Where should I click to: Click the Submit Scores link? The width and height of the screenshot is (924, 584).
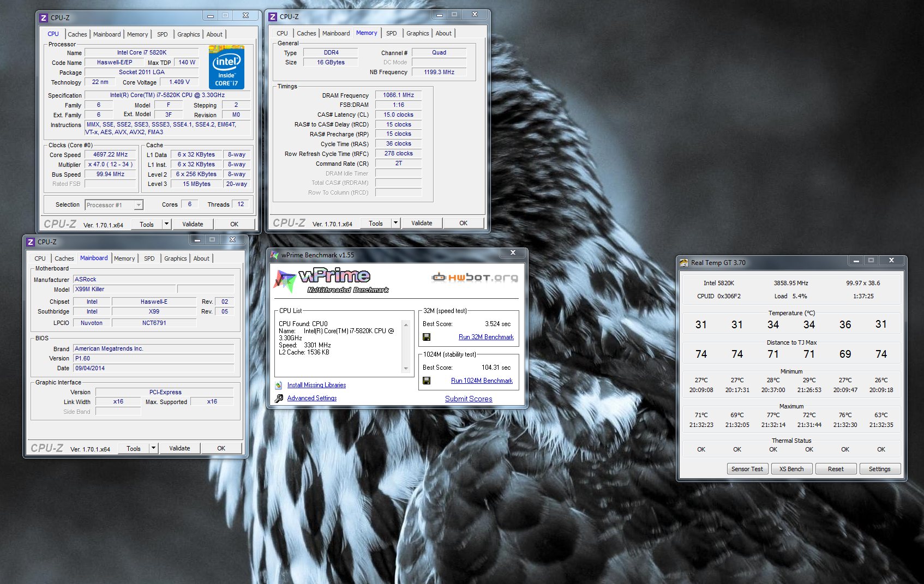pyautogui.click(x=469, y=399)
